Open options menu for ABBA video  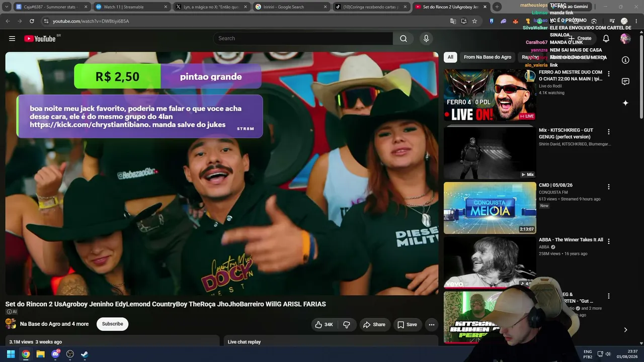pyautogui.click(x=608, y=241)
